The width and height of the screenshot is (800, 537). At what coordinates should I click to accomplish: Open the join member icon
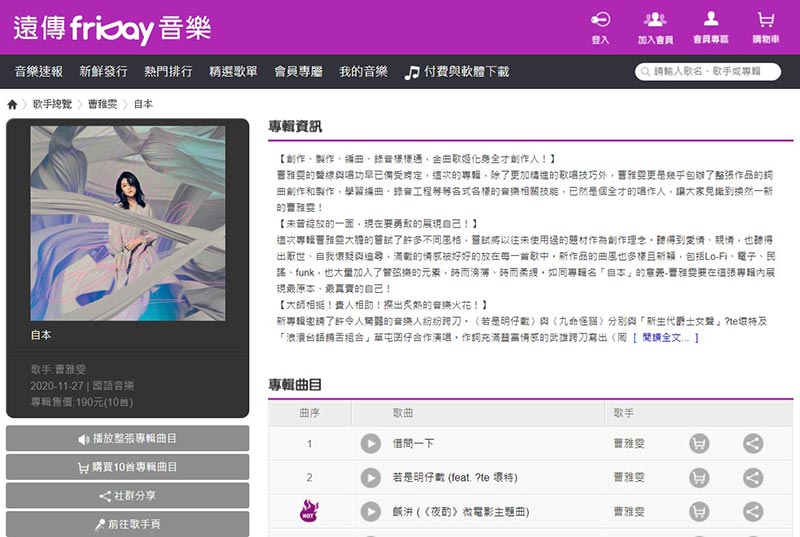pyautogui.click(x=655, y=19)
